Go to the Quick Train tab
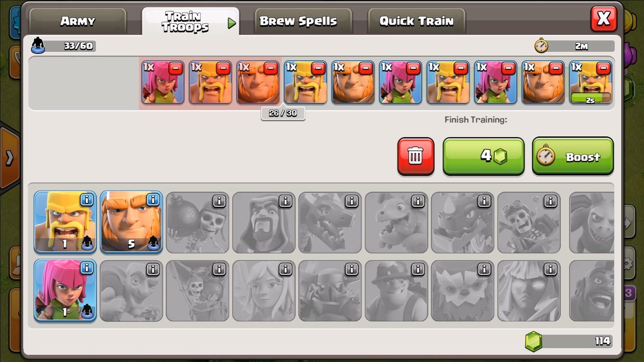644x362 pixels. coord(416,21)
